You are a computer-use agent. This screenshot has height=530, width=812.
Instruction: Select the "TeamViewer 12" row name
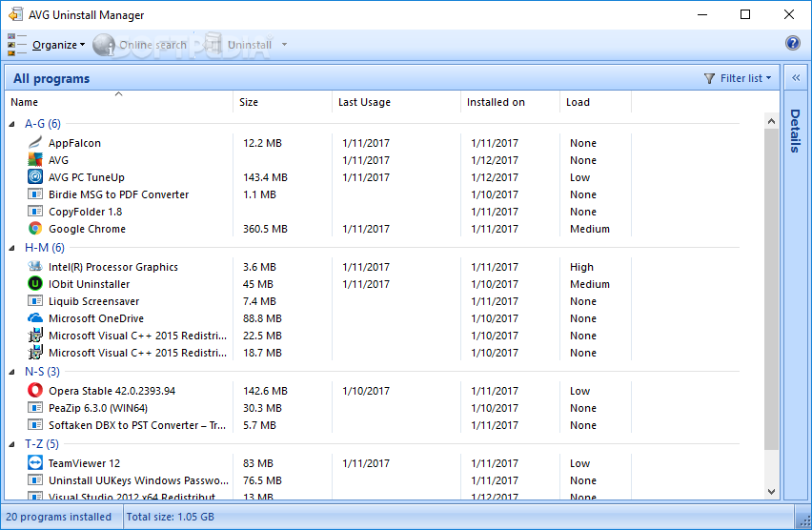point(84,463)
